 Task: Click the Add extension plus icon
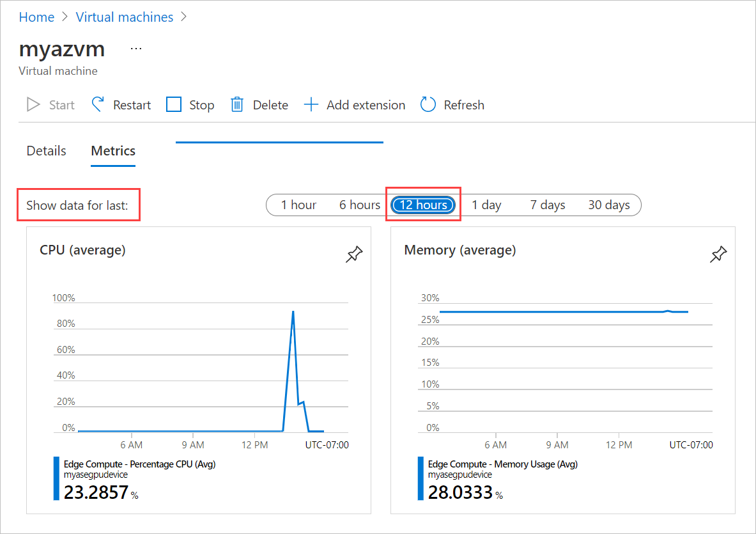click(x=311, y=105)
